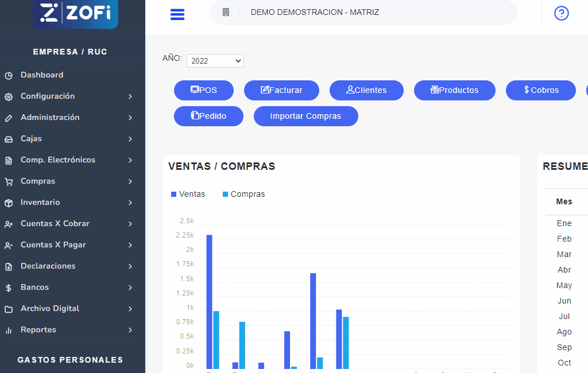Select Comp. Electrónicos in sidebar
This screenshot has width=588, height=373.
[x=57, y=160]
